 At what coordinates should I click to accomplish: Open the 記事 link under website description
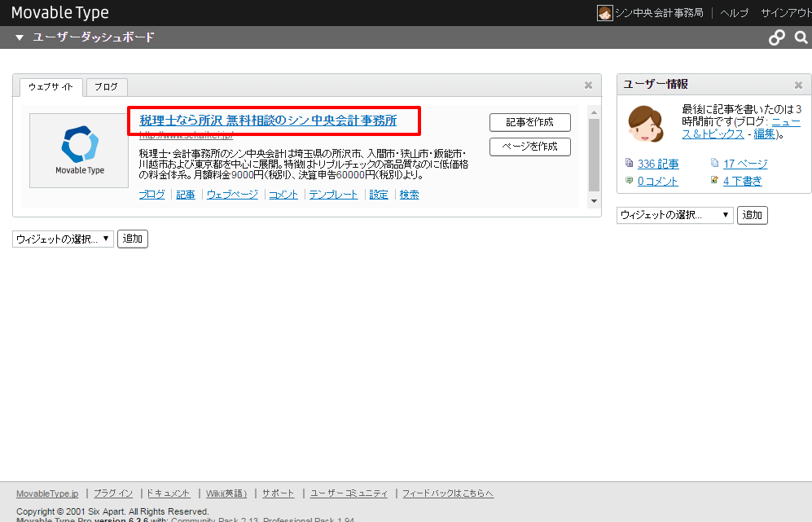(x=186, y=194)
